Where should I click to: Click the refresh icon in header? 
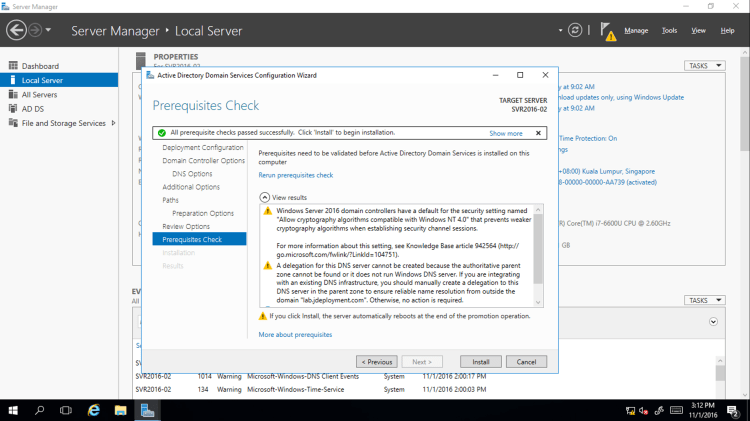[575, 30]
